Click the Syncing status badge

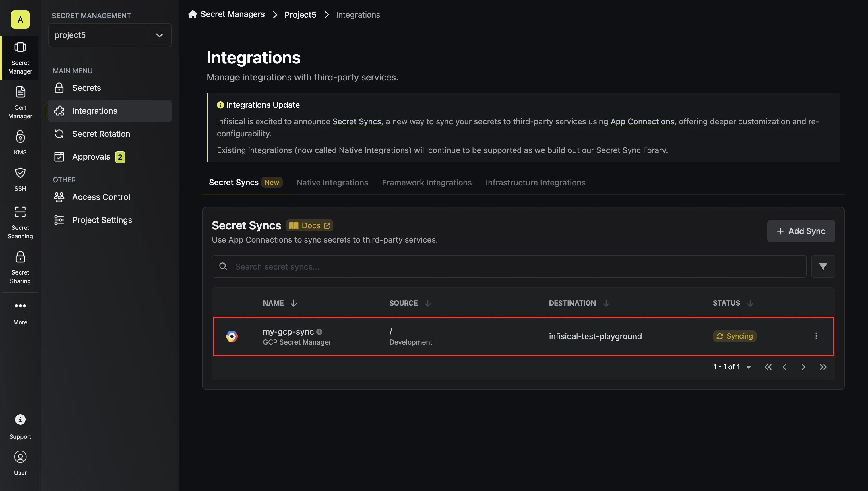pyautogui.click(x=735, y=336)
